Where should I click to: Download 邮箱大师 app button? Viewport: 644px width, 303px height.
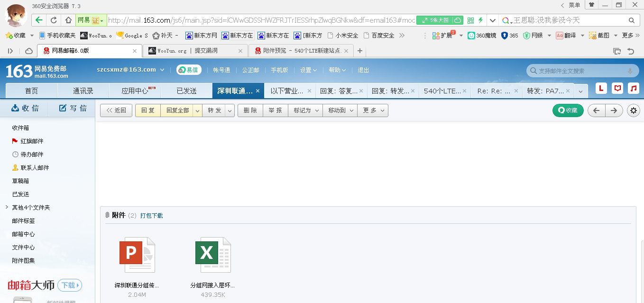[70, 285]
